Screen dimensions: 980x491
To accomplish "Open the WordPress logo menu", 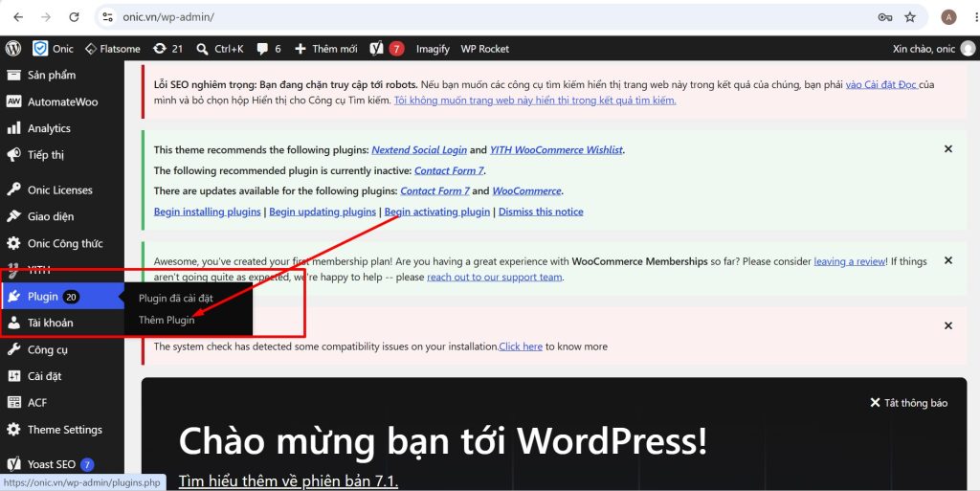I will tap(13, 48).
